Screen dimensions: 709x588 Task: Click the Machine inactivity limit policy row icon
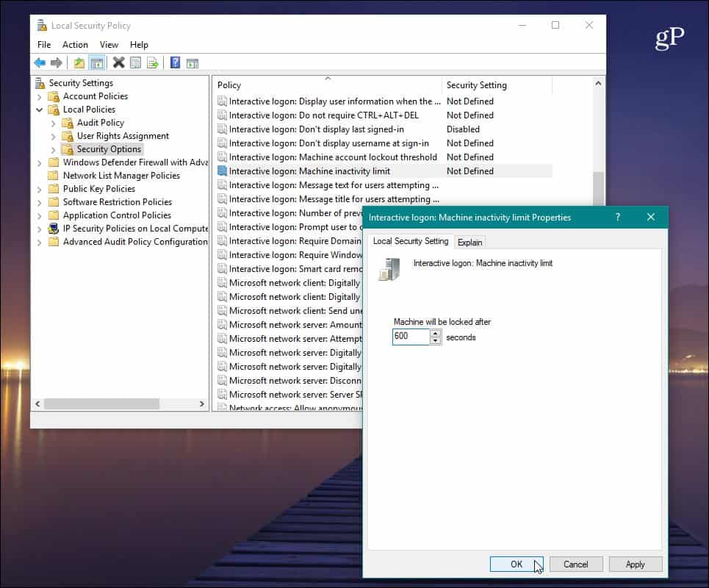tap(222, 171)
